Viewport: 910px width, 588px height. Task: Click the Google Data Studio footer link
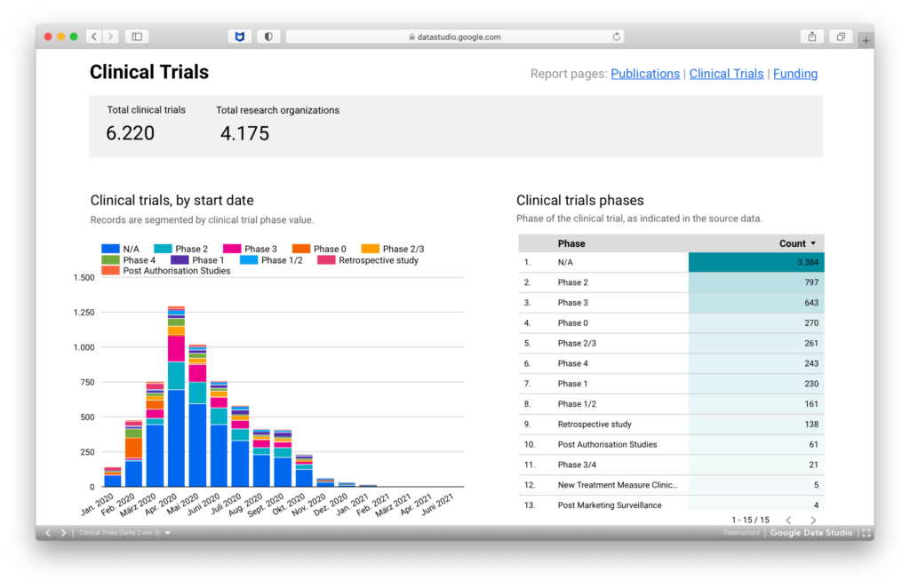point(810,533)
